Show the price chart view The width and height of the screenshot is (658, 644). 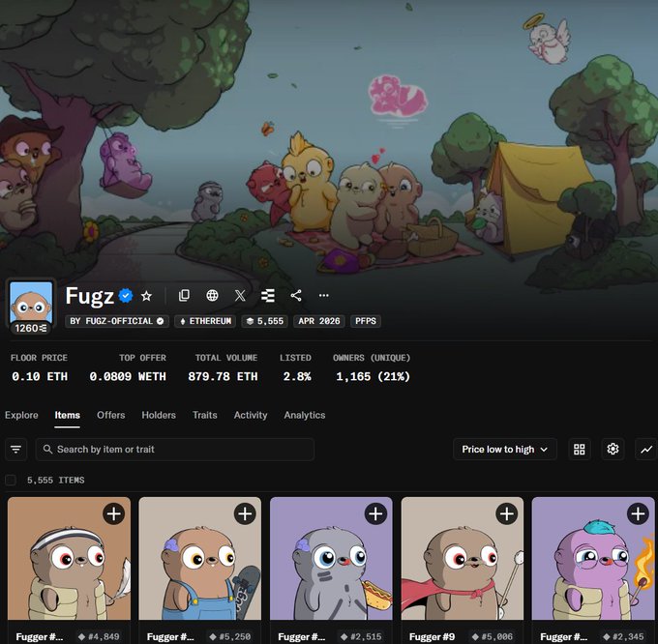click(646, 450)
